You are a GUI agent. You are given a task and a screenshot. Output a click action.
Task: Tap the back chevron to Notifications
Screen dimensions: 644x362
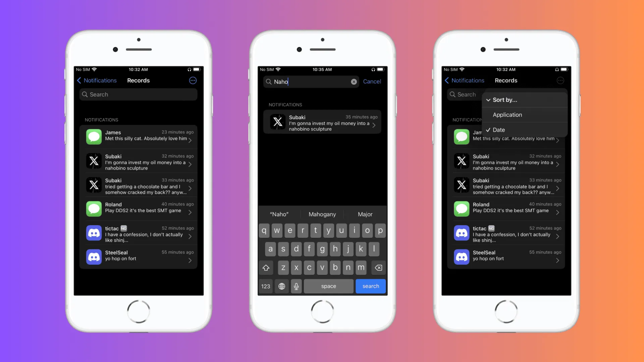coord(79,80)
